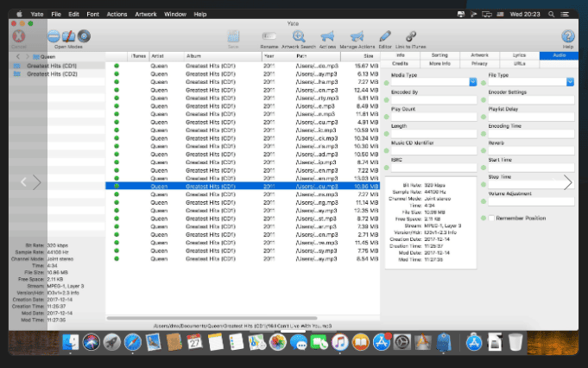Click into the Volume Adjustment field
Screen dimensions: 588x368
click(531, 201)
